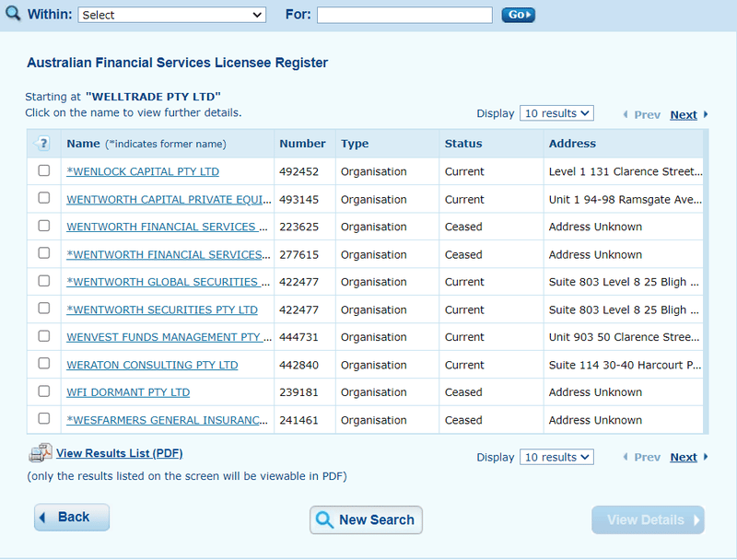Click the PDF printer icon beside View Results List
Image resolution: width=737 pixels, height=560 pixels.
(x=41, y=453)
